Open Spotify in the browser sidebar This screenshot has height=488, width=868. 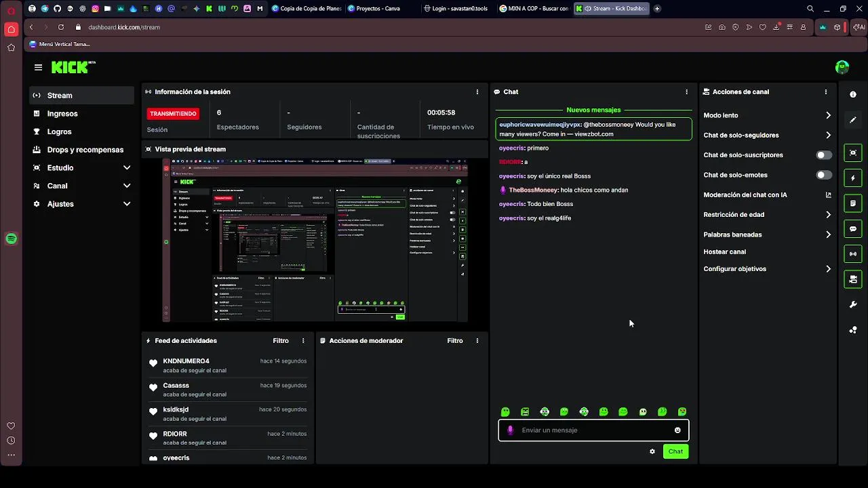11,239
